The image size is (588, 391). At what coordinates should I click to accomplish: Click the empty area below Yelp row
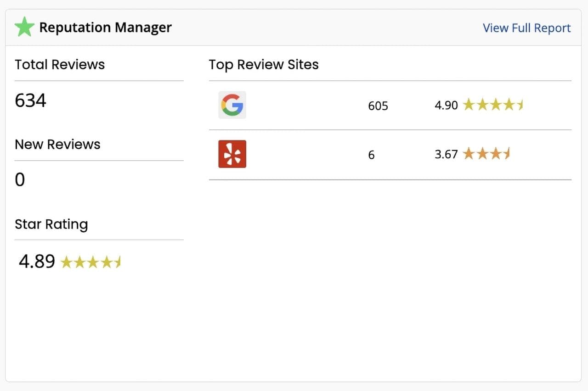(x=390, y=275)
